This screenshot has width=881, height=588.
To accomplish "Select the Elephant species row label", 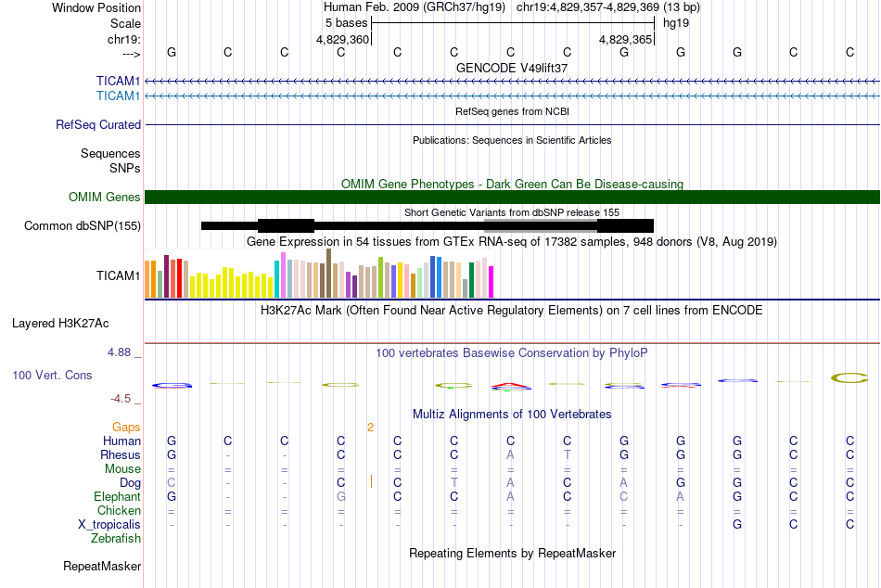I will (x=117, y=496).
